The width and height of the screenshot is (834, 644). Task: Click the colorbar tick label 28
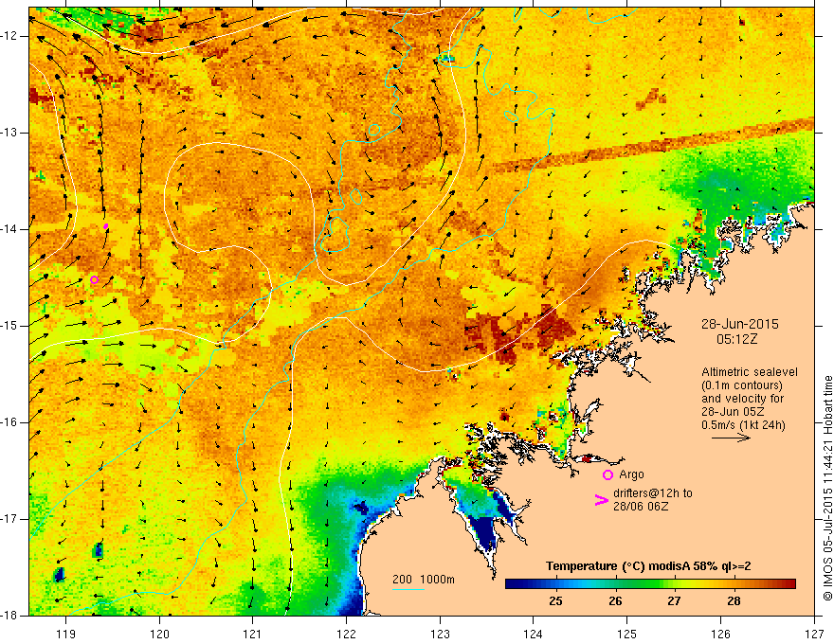coord(734,601)
